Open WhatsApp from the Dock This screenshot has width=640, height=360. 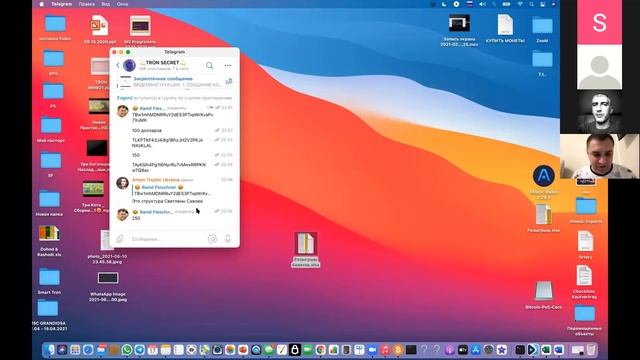(x=127, y=350)
